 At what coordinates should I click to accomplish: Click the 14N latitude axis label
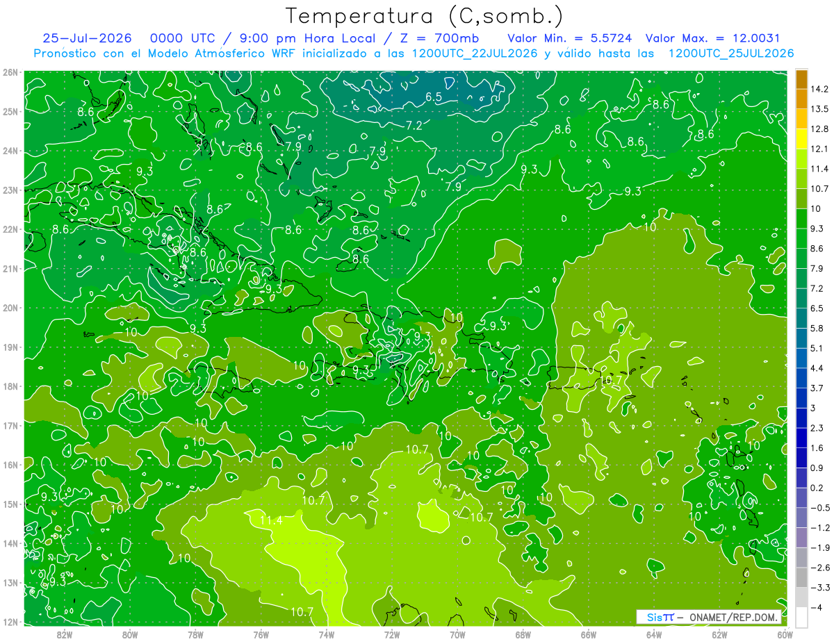click(10, 543)
